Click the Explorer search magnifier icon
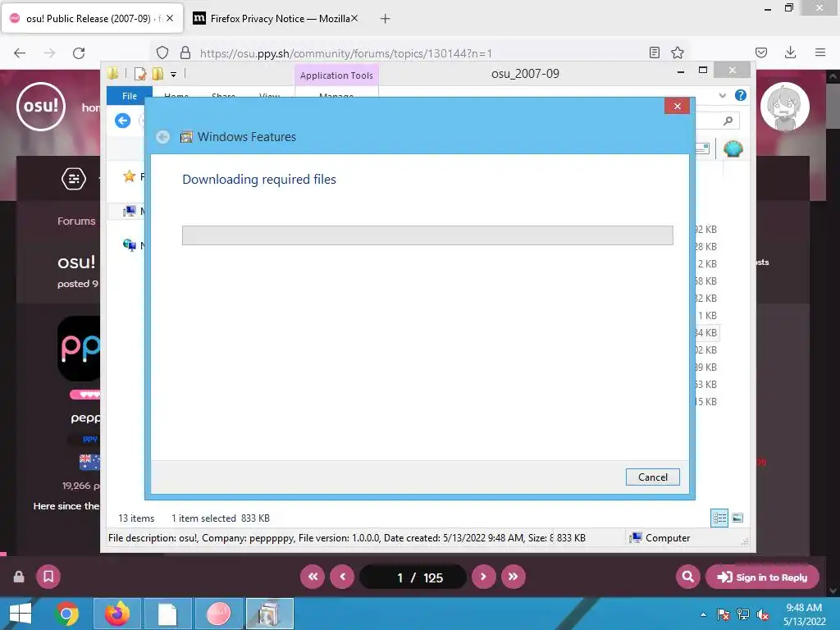 [x=728, y=121]
